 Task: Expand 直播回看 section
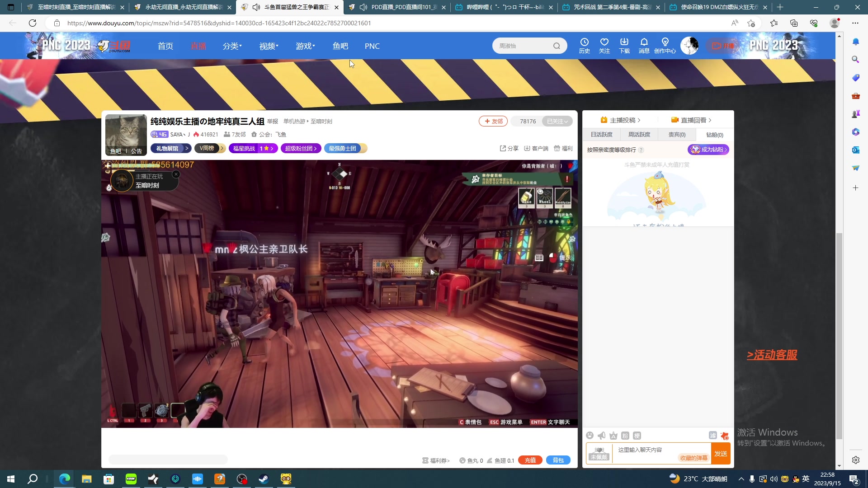click(x=691, y=120)
